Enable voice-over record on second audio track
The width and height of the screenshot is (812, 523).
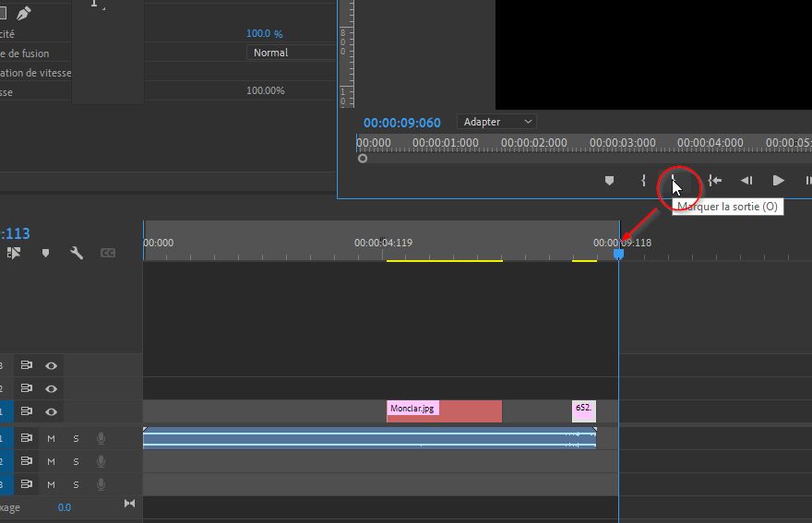tap(101, 461)
